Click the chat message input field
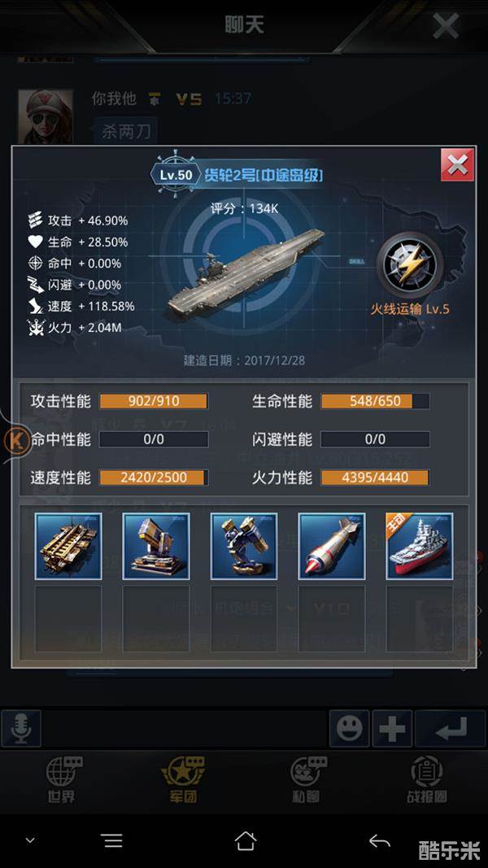This screenshot has width=488, height=868. click(185, 729)
